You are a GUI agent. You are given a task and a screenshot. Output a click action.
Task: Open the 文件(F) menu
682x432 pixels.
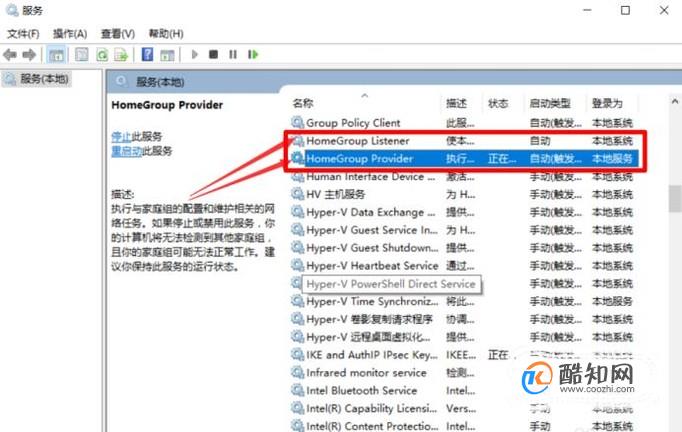[23, 33]
